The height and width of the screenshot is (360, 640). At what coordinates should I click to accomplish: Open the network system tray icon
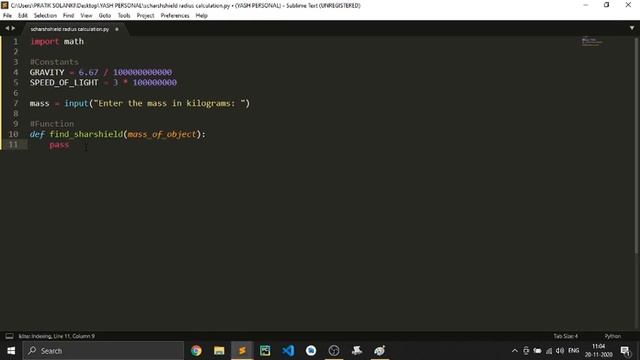click(549, 351)
